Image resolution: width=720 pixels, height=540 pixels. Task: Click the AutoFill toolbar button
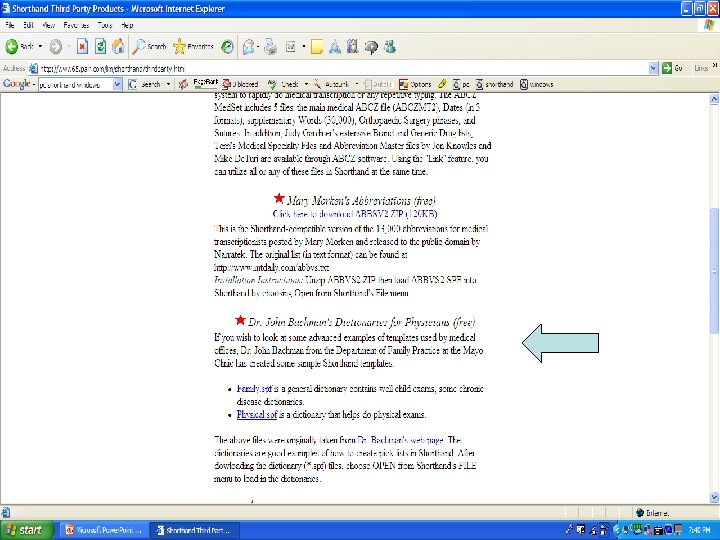pos(377,84)
